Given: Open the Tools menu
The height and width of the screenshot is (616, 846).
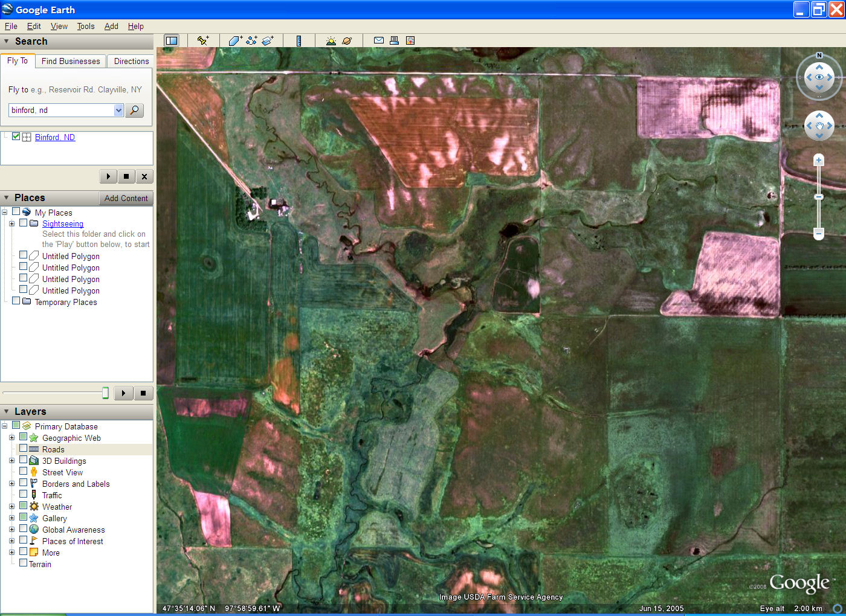Looking at the screenshot, I should coord(86,26).
